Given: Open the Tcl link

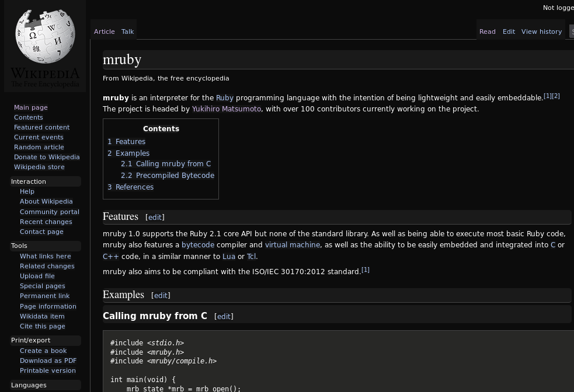Looking at the screenshot, I should [x=252, y=257].
